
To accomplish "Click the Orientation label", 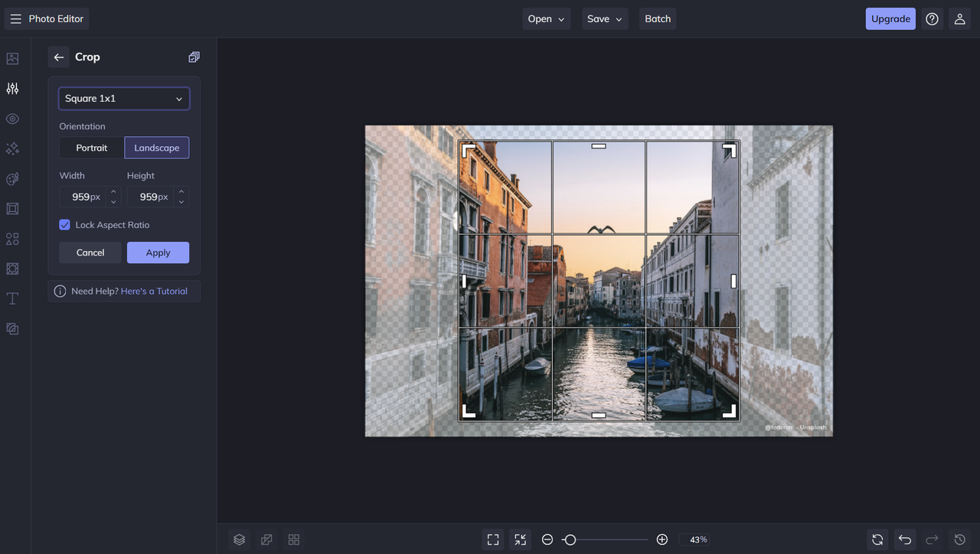I will click(83, 126).
